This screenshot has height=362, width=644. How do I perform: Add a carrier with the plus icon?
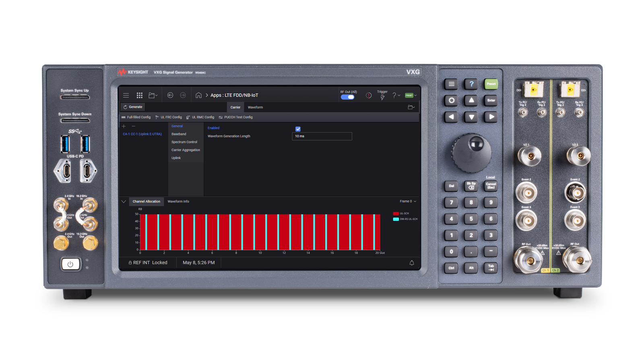coord(124,126)
